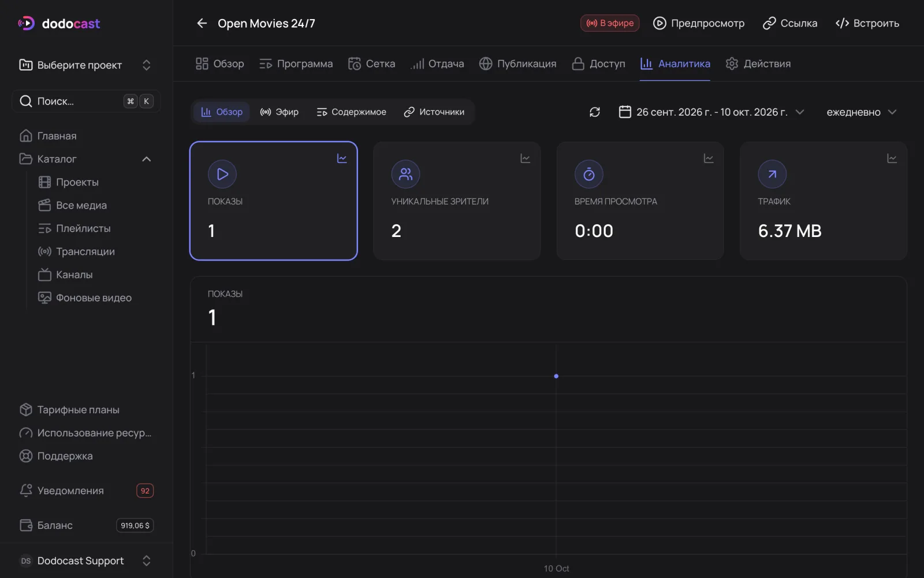Screen dimensions: 924x578
Task: Open chart icon on Трафик card
Action: (892, 158)
